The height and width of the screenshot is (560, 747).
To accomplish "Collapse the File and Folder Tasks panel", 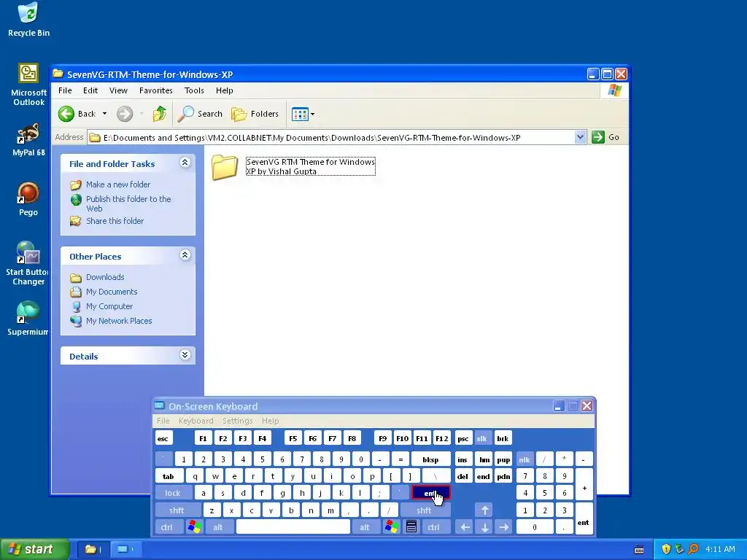I will point(185,163).
